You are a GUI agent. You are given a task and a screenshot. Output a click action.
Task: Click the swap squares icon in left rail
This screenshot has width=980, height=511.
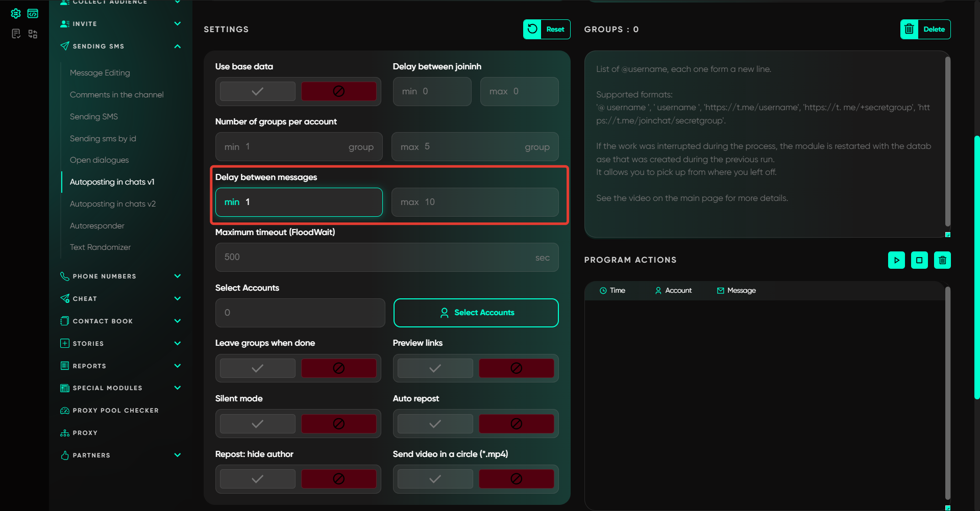(33, 34)
